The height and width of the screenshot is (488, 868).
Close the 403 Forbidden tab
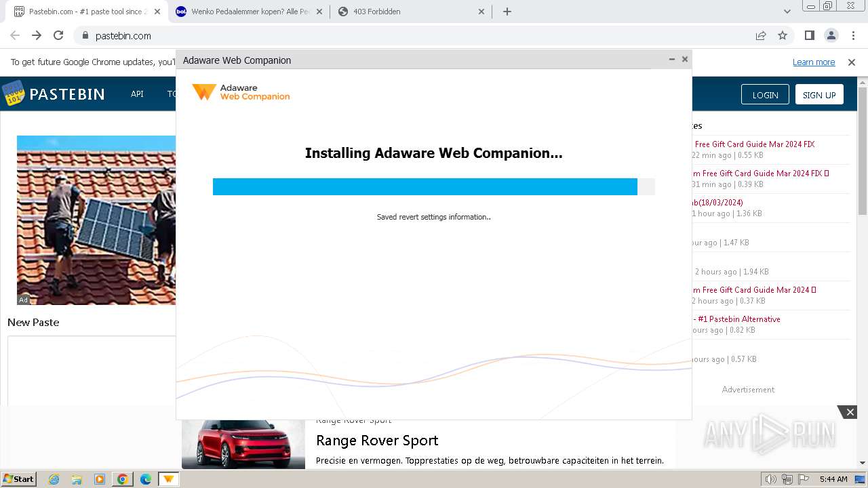point(481,12)
